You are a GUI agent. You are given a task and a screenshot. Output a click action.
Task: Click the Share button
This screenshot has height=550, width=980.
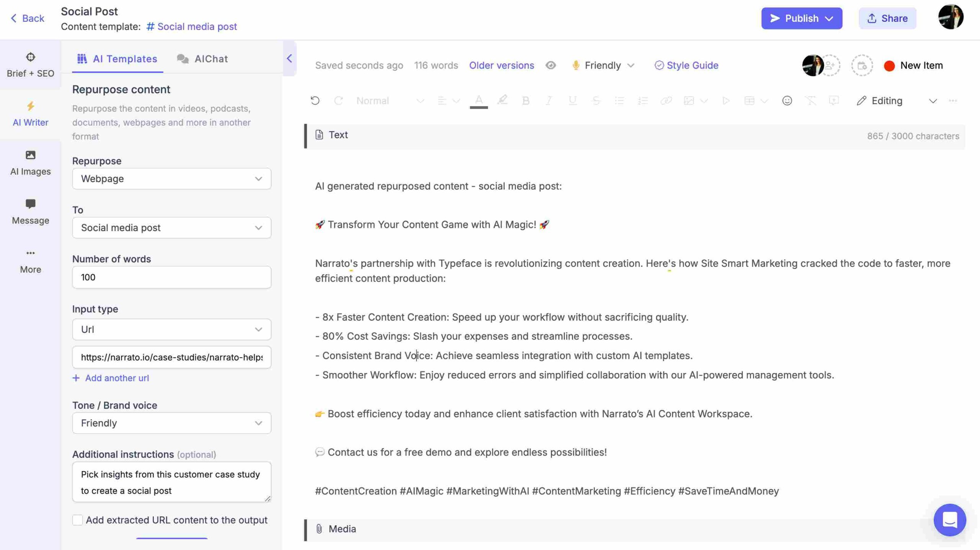pyautogui.click(x=887, y=18)
